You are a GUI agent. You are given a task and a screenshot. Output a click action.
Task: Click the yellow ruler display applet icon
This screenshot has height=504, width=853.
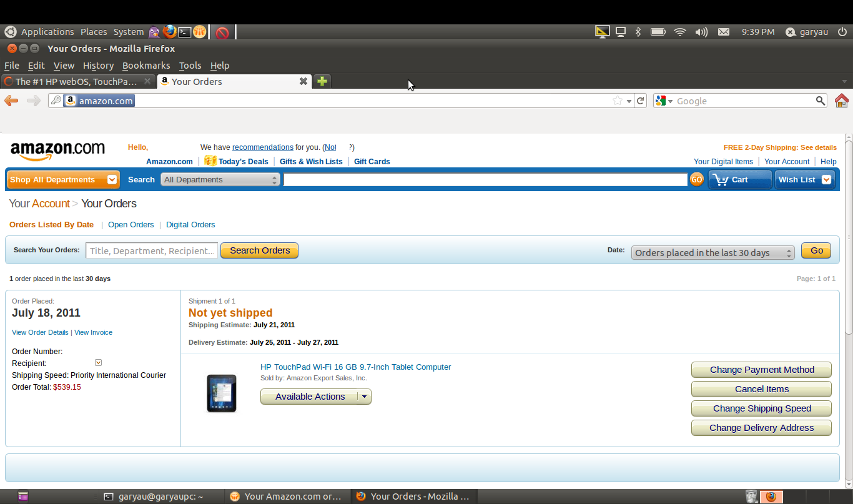pyautogui.click(x=602, y=32)
